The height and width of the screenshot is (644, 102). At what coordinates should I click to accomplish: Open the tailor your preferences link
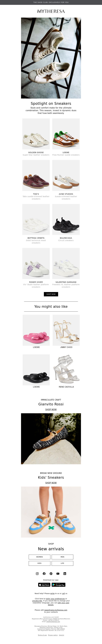(55, 598)
